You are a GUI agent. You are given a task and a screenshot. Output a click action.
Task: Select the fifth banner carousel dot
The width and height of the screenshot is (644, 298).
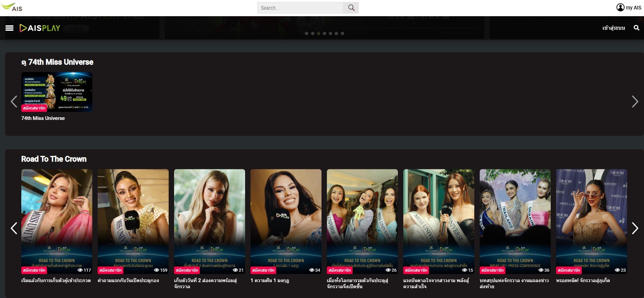point(330,33)
